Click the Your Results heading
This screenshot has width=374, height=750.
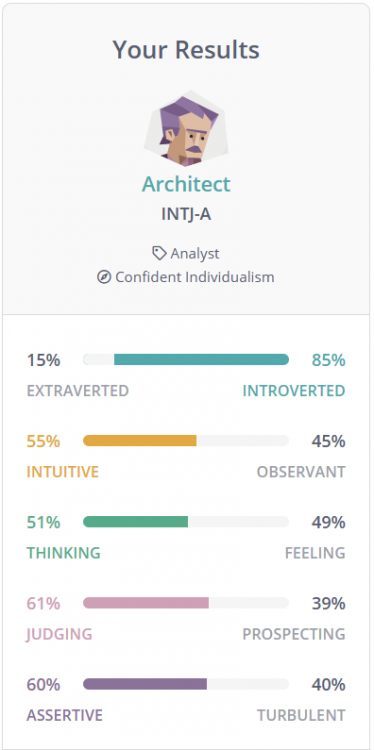186,50
